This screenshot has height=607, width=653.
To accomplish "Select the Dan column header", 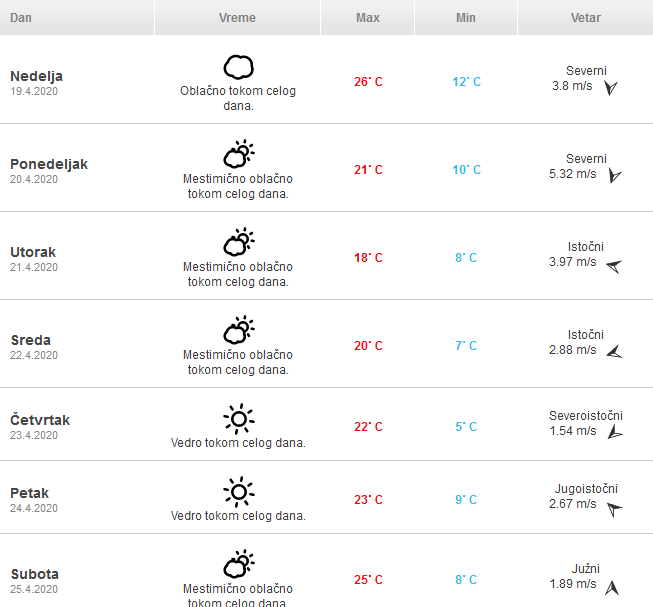I will (x=21, y=18).
